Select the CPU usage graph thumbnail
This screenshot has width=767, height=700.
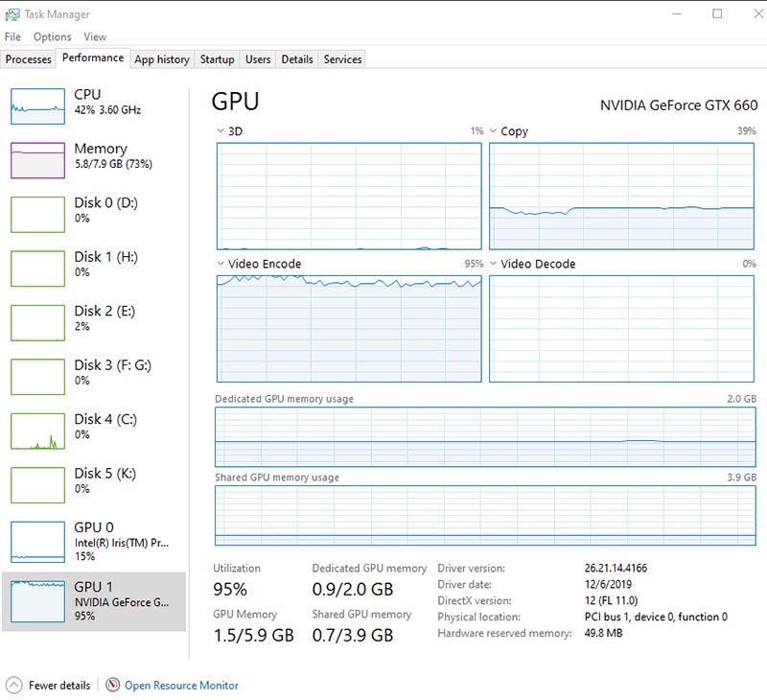pyautogui.click(x=37, y=106)
